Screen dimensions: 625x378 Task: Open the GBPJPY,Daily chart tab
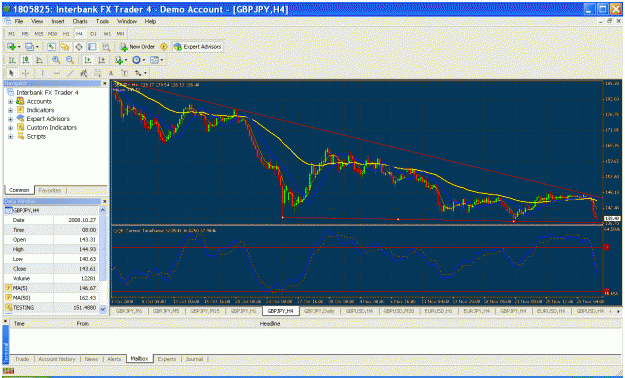click(319, 311)
